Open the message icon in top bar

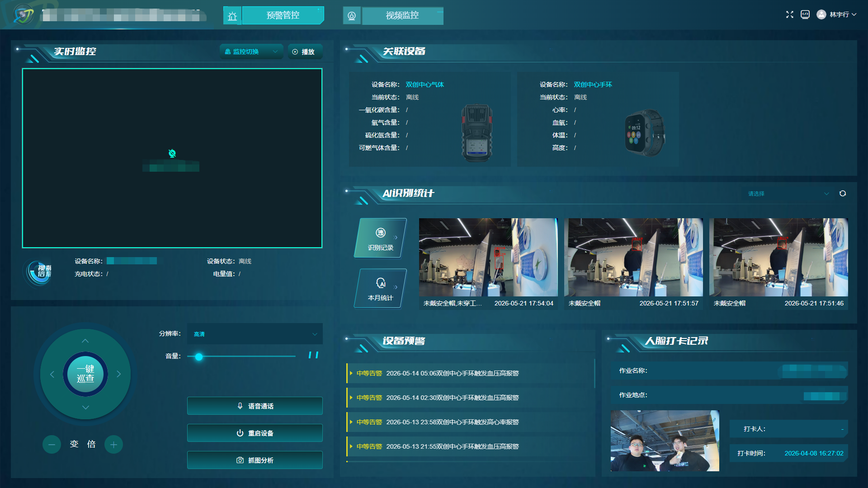(x=805, y=14)
